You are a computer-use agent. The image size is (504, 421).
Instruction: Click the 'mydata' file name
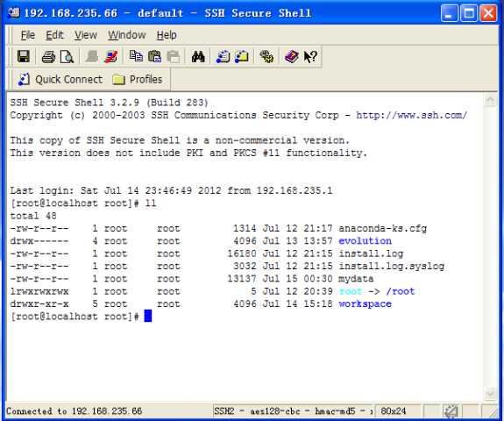point(356,279)
